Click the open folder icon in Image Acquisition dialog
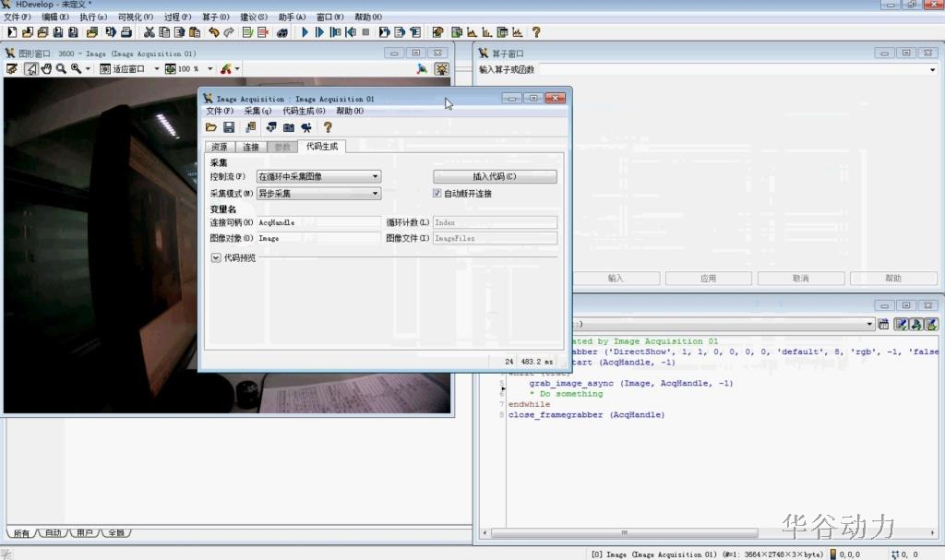Viewport: 945px width, 560px height. point(211,127)
